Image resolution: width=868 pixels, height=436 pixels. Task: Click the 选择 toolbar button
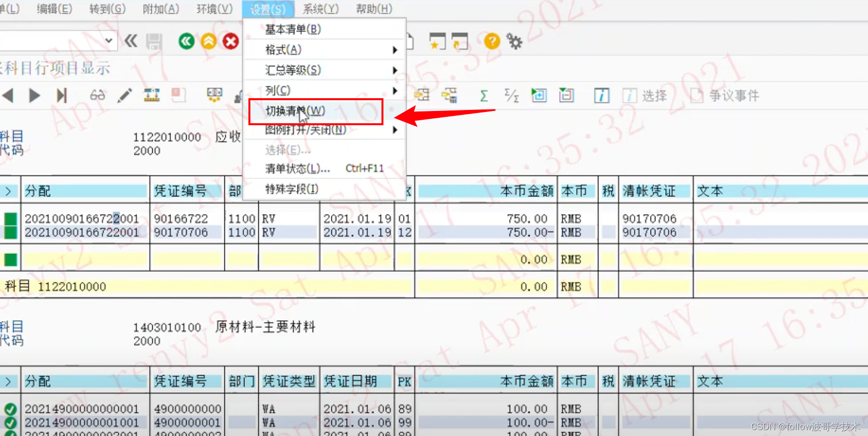[x=645, y=95]
